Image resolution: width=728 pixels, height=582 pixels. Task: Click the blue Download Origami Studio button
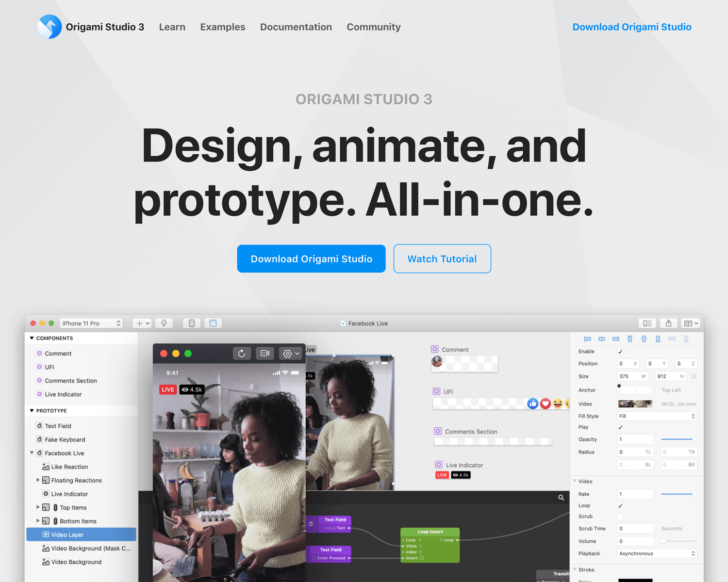312,259
